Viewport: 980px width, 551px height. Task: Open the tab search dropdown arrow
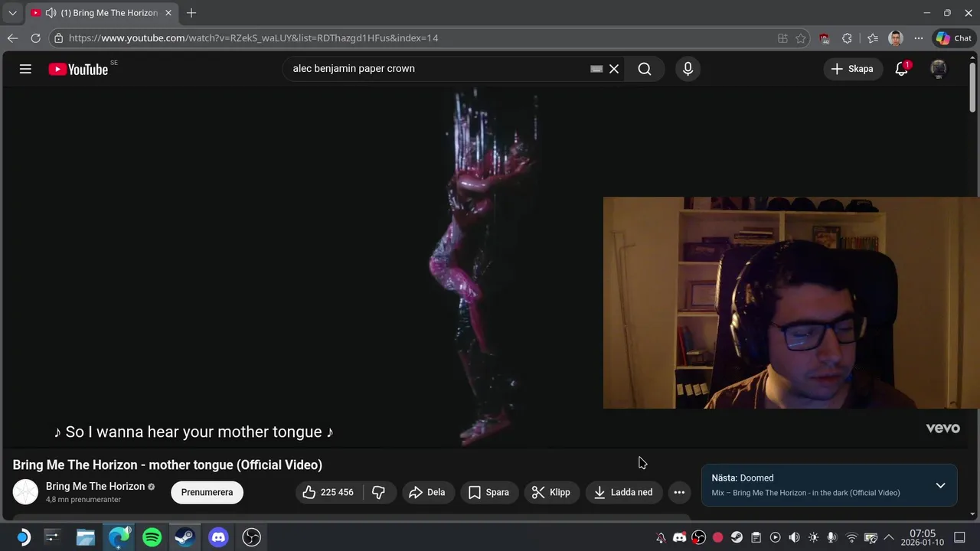(12, 13)
